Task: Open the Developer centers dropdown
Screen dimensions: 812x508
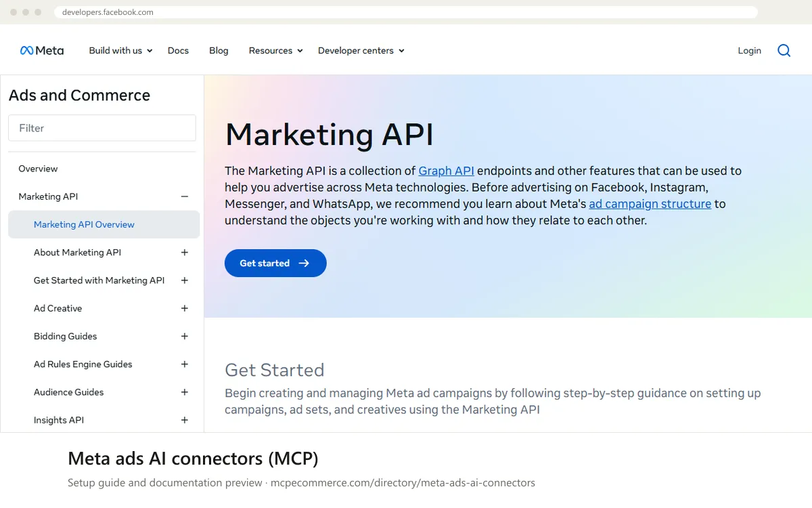Action: coord(361,51)
